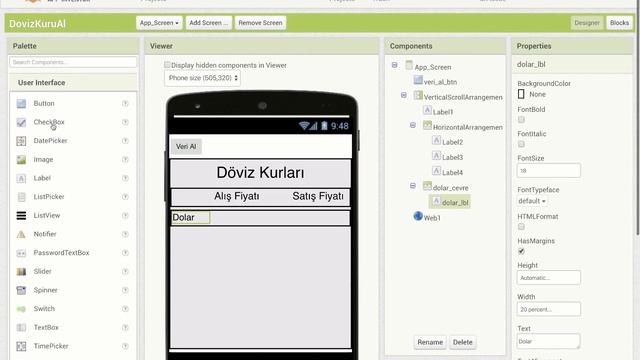The width and height of the screenshot is (640, 360).
Task: Rename the selected component
Action: tap(430, 342)
